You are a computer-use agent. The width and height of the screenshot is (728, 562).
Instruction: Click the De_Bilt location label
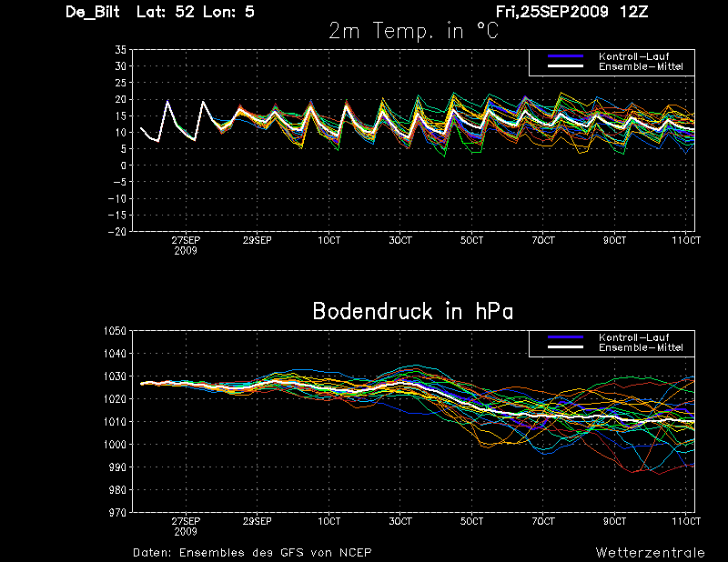[93, 12]
